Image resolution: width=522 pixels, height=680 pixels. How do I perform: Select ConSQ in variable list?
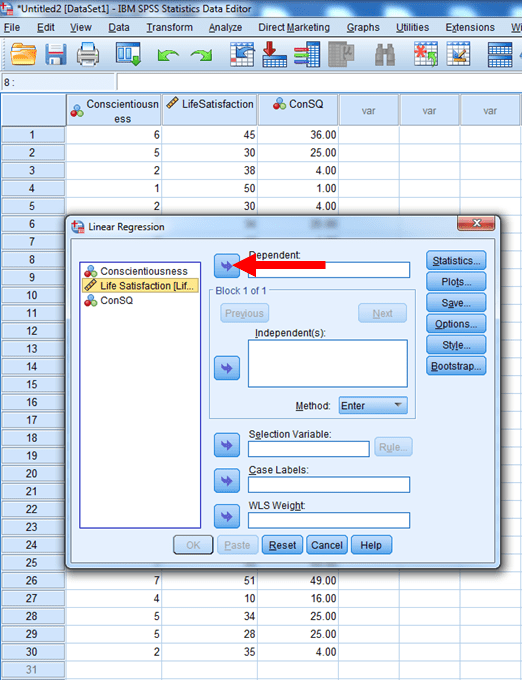(x=140, y=300)
